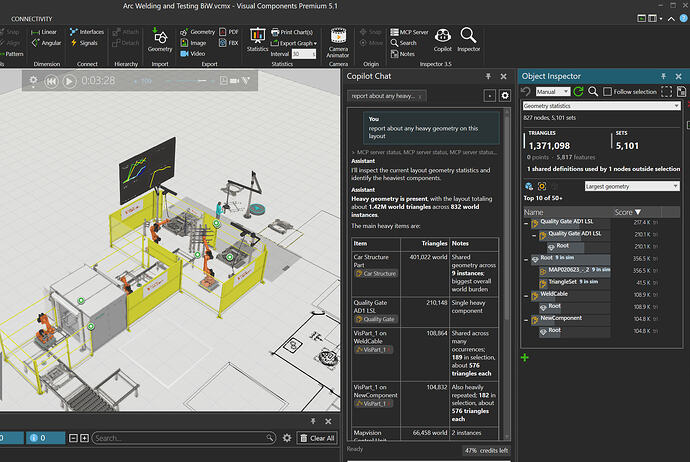Collapse the WeldCable tree node
The image size is (690, 462).
(526, 296)
